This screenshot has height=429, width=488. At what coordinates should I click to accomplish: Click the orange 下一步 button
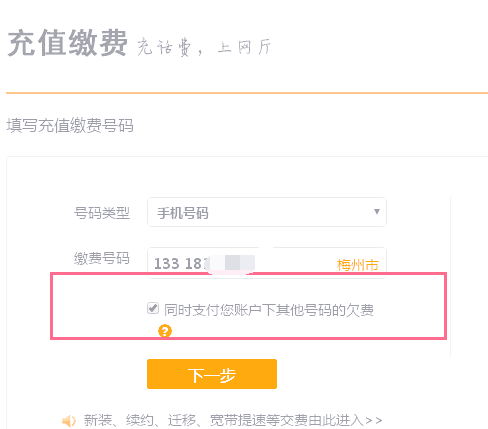tap(212, 374)
